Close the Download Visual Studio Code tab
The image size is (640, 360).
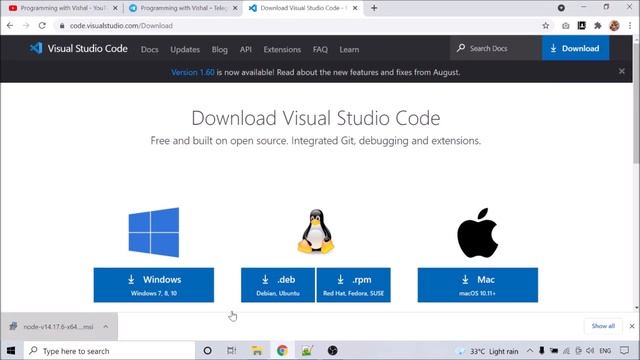[x=355, y=8]
